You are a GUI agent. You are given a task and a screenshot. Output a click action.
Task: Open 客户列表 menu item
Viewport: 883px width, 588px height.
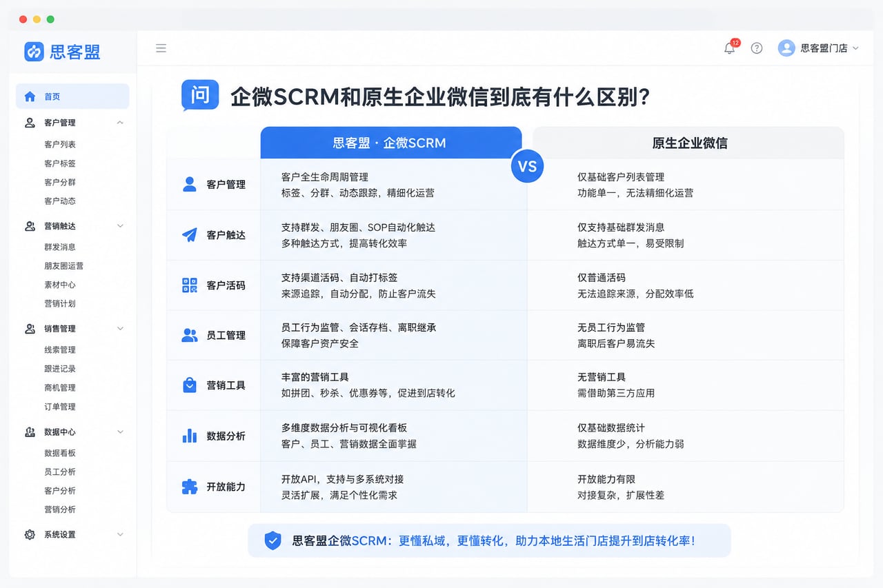point(60,145)
